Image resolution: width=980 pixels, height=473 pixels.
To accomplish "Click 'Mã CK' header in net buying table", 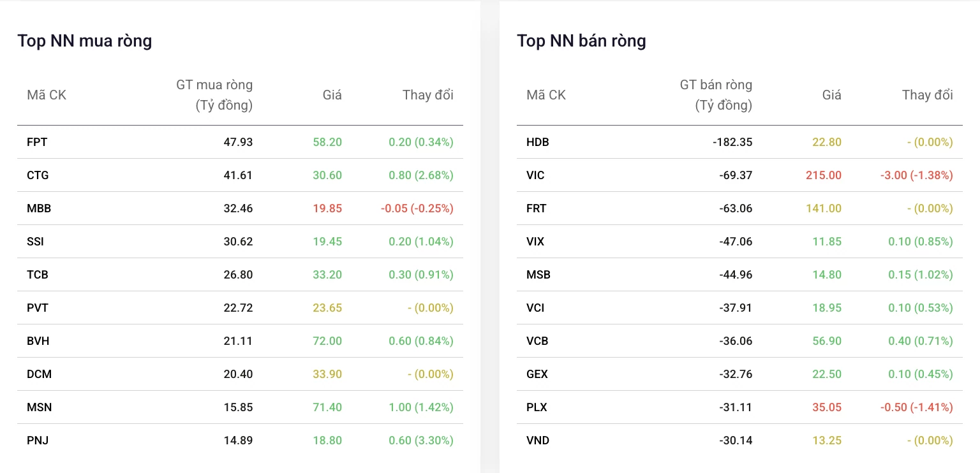I will pos(47,95).
